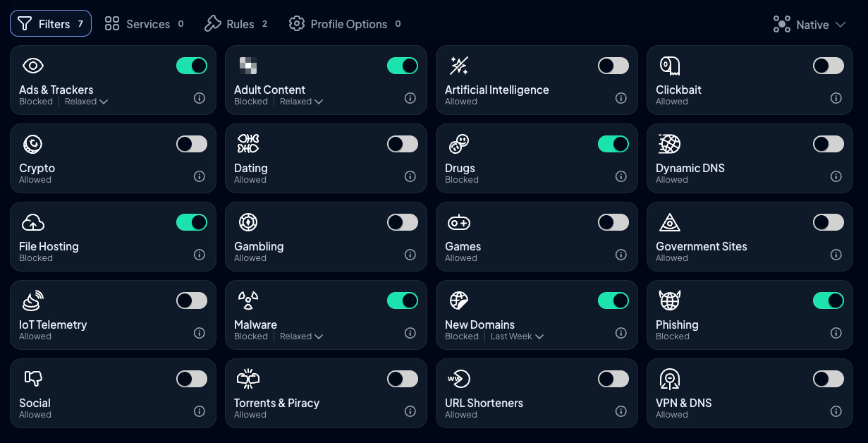The image size is (868, 443).
Task: Open the New Domains Last Week dropdown
Action: click(x=518, y=336)
